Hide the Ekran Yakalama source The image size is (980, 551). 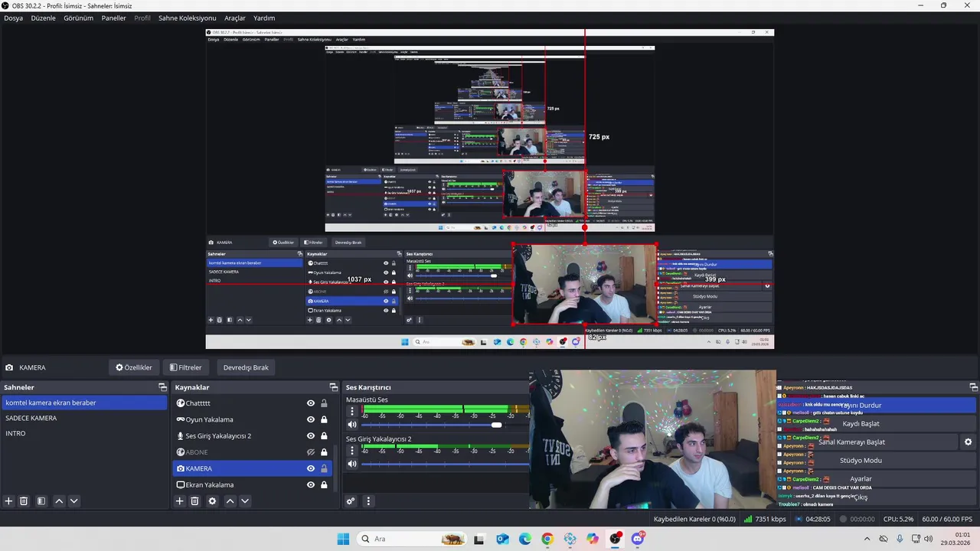coord(311,484)
